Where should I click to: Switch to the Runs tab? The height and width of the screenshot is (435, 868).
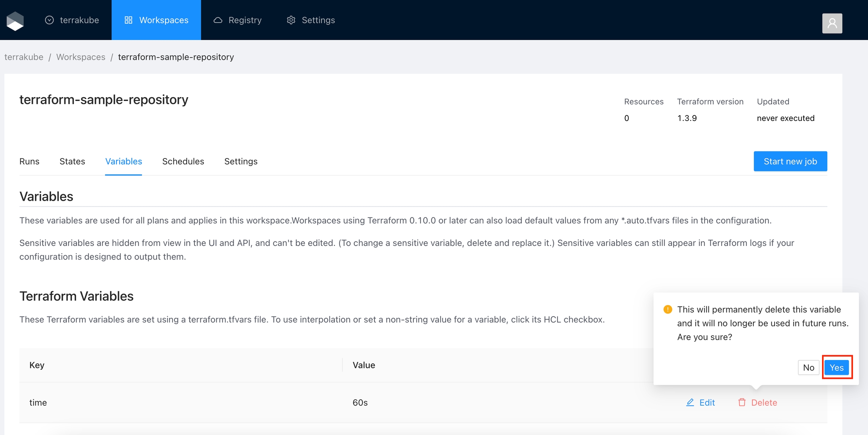(x=29, y=161)
